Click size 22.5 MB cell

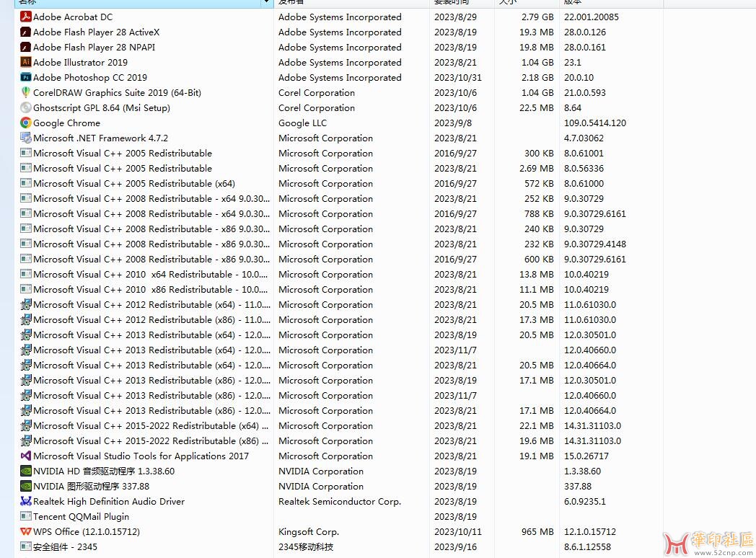(536, 108)
